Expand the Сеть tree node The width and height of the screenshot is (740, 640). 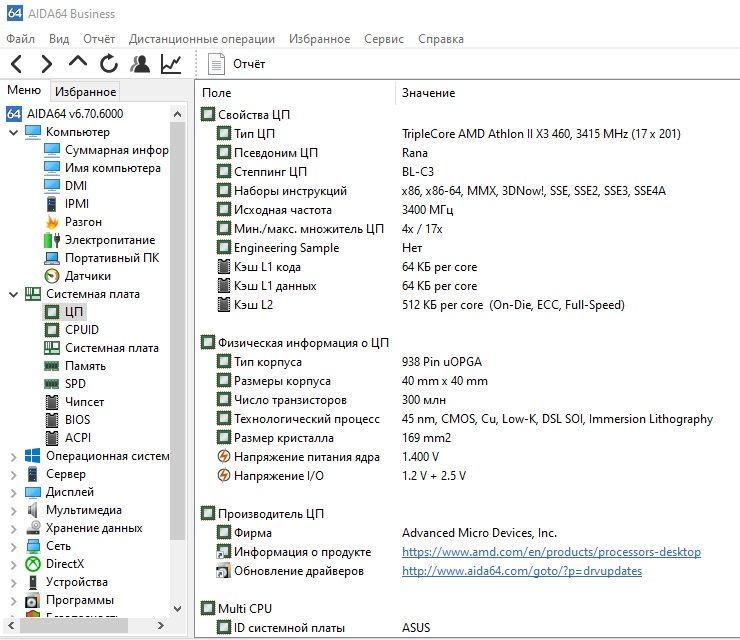[x=14, y=546]
